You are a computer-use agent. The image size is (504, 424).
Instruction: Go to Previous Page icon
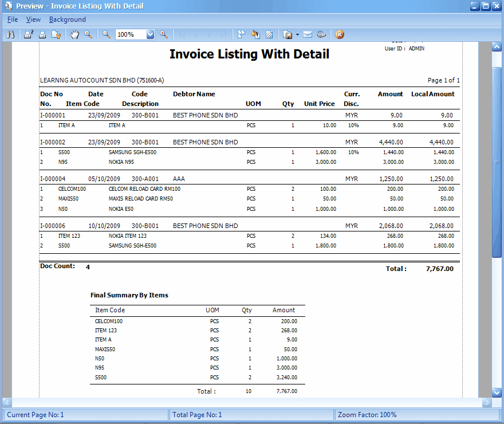tap(195, 34)
